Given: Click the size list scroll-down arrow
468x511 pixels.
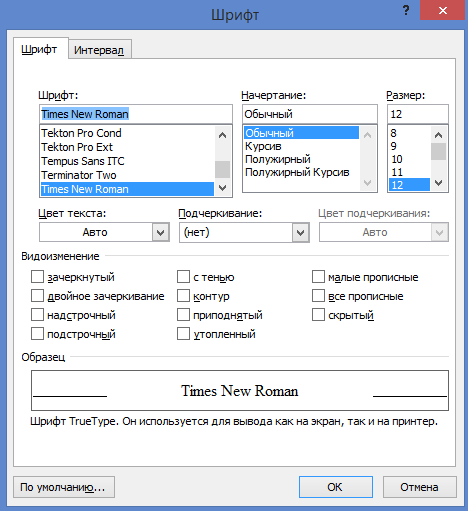Looking at the screenshot, I should pyautogui.click(x=438, y=183).
